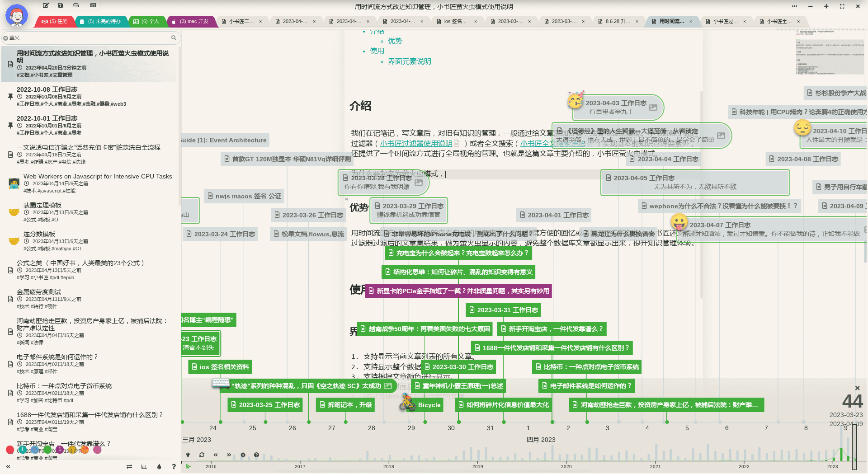Open the 2022-10-08 工作日志 note in list
Screen dimensions: 868x474
click(x=89, y=96)
